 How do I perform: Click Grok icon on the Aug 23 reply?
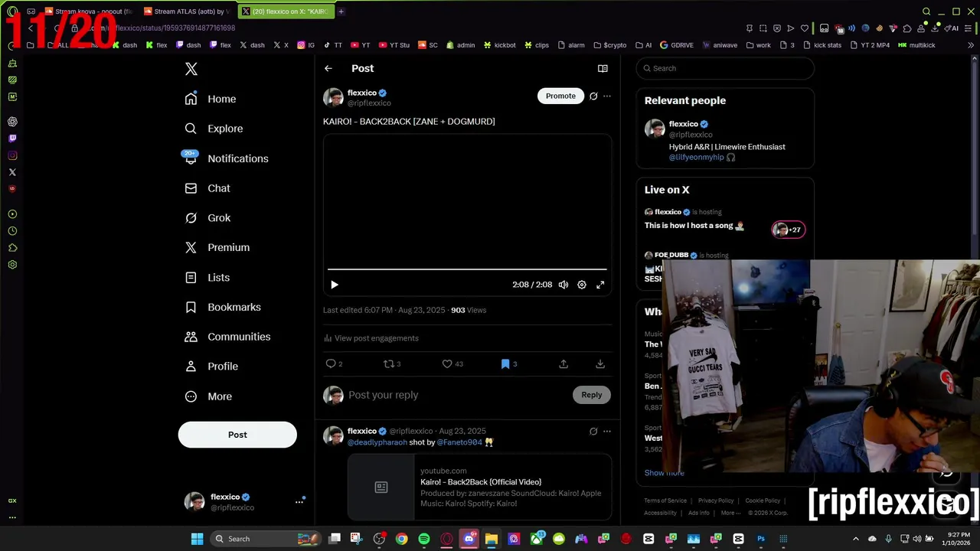click(593, 431)
